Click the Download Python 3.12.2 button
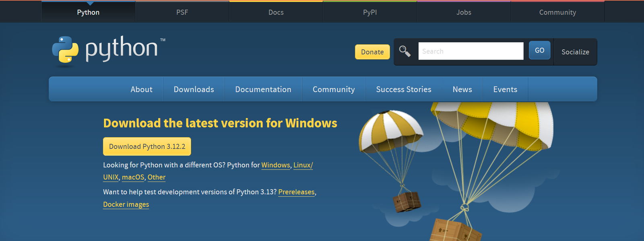The width and height of the screenshot is (644, 241). point(147,146)
